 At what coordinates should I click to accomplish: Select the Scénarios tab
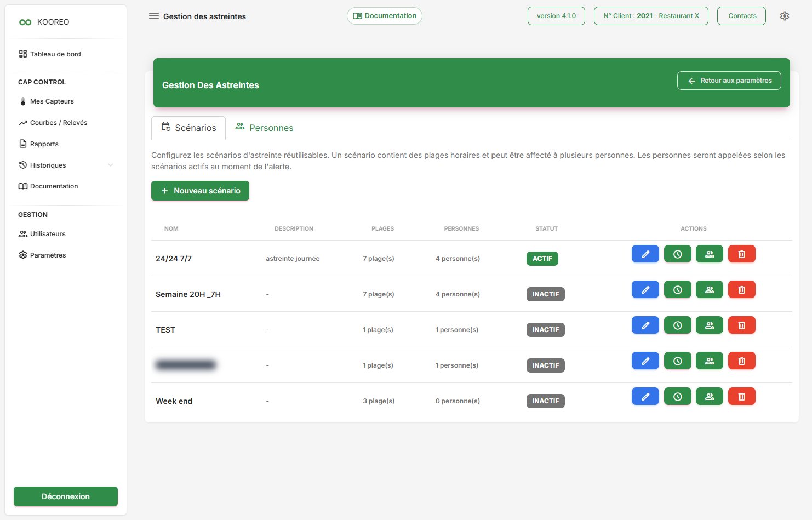(x=188, y=128)
